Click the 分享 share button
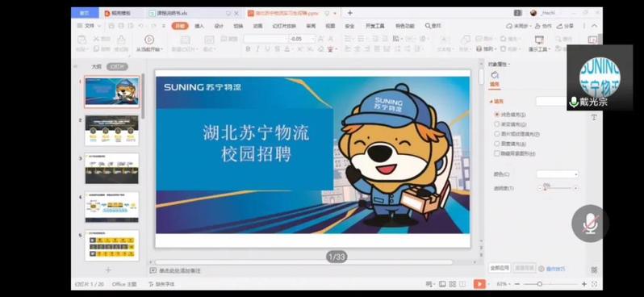The image size is (644, 297). coord(566,26)
